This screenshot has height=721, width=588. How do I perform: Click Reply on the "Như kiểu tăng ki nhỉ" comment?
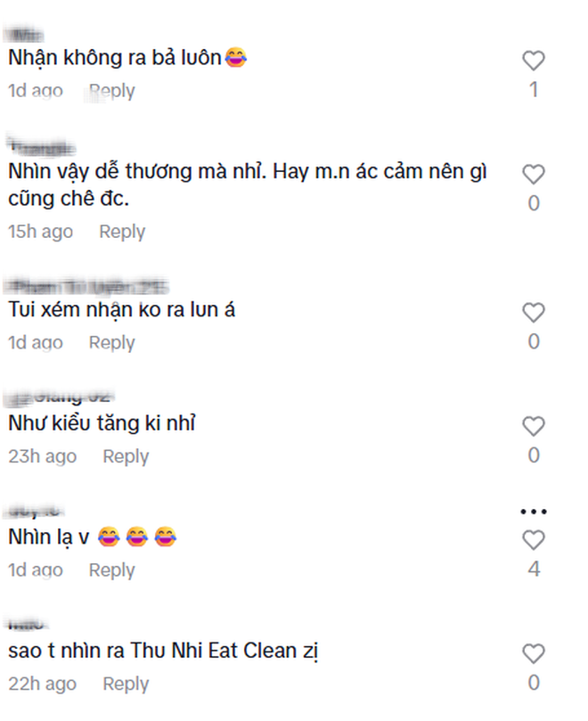(126, 455)
